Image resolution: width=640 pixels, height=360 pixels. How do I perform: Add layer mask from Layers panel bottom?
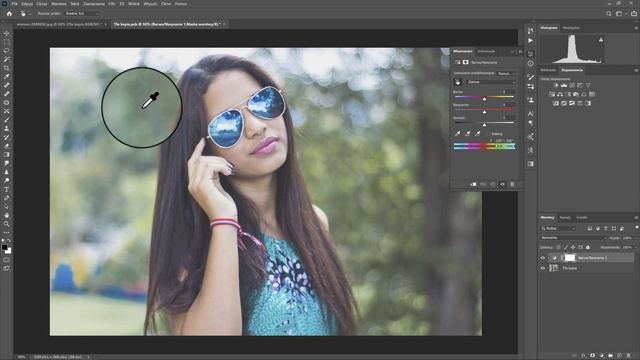(x=593, y=356)
